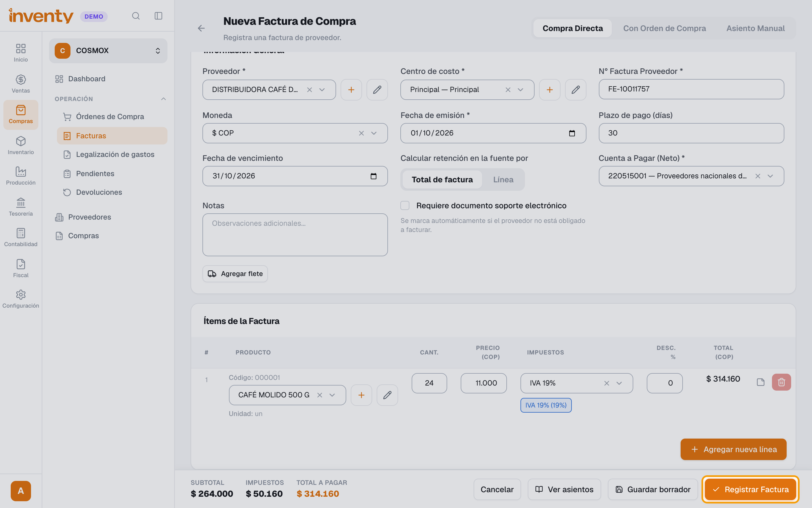Click Registrar Factura button
This screenshot has height=508, width=812.
click(x=751, y=490)
